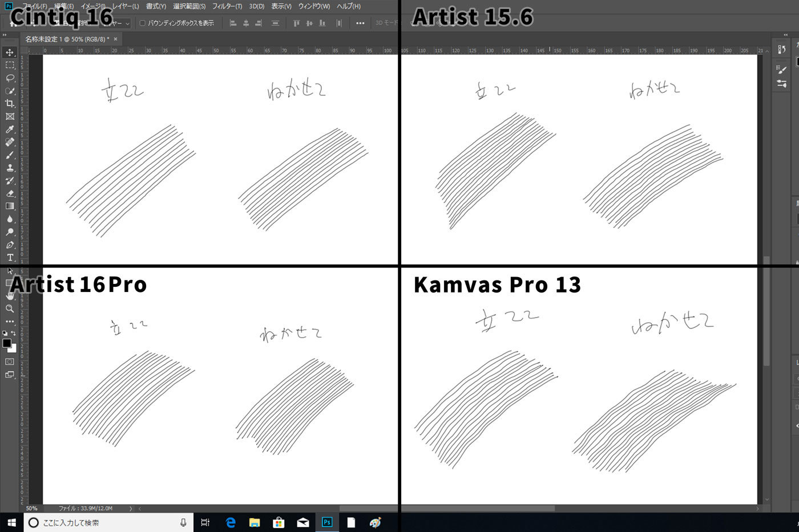Select the Clone Stamp tool
799x532 pixels.
pyautogui.click(x=10, y=168)
